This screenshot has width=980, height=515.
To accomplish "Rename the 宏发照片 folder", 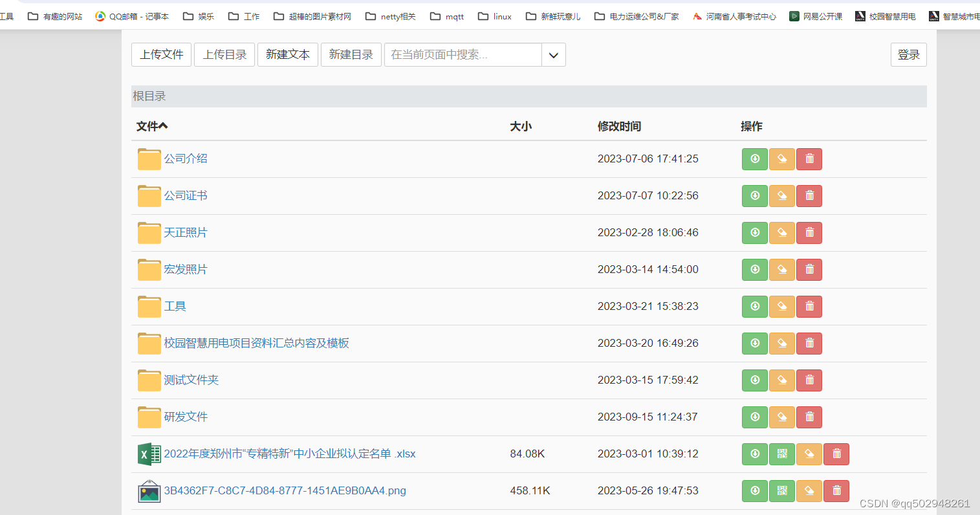I will tap(781, 270).
